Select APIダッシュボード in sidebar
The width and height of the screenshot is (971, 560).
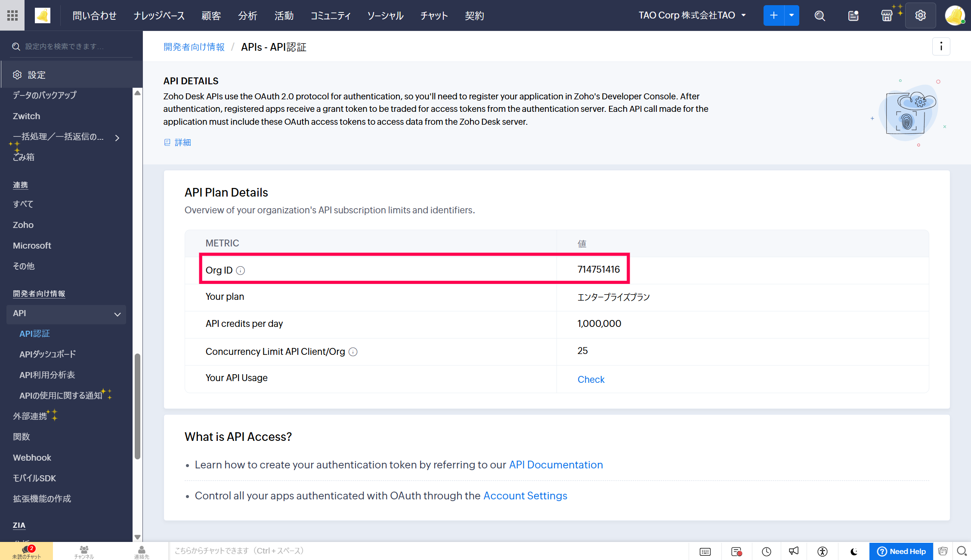click(x=48, y=354)
